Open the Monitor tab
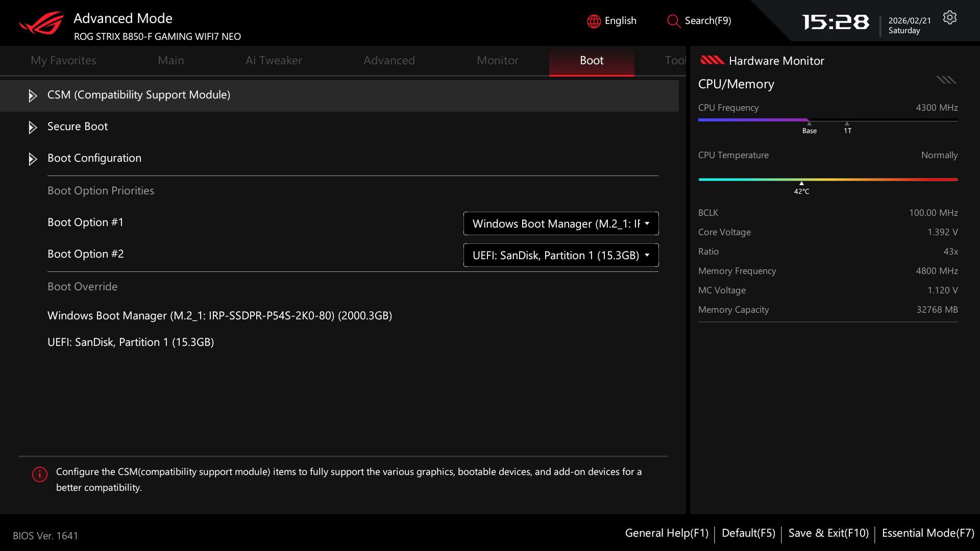Image resolution: width=980 pixels, height=551 pixels. point(498,60)
